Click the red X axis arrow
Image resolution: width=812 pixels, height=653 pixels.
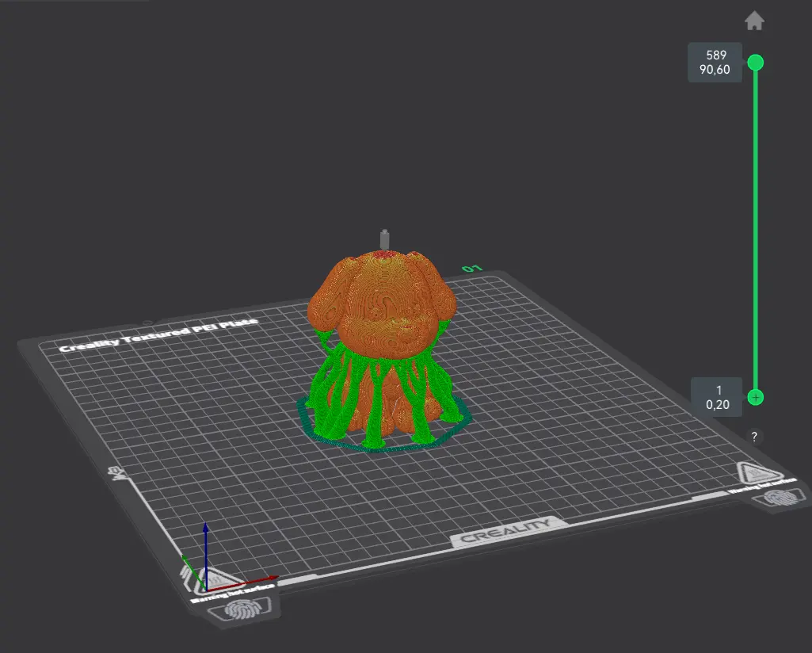[243, 583]
